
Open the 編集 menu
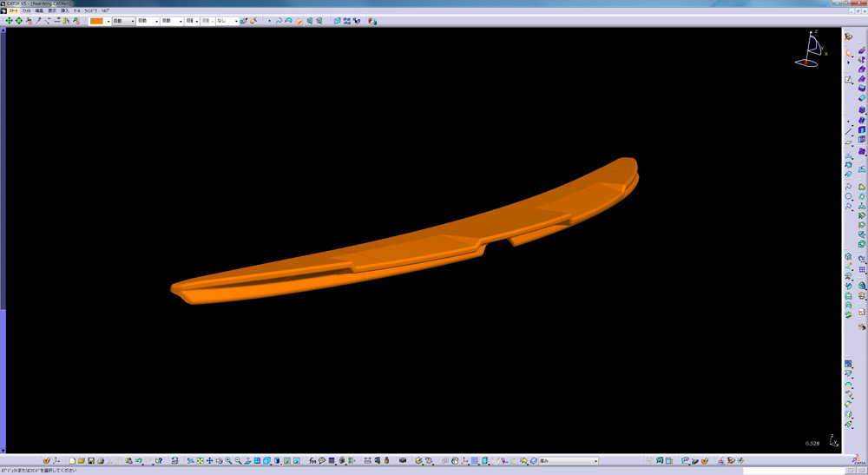(x=39, y=10)
